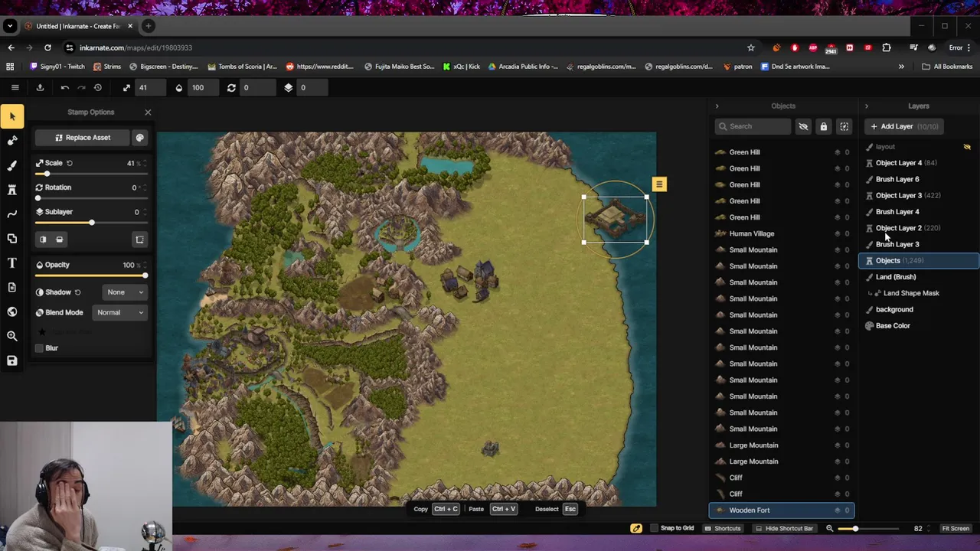Screen dimensions: 980x551
Task: Select the Land Shape Mask sublayer
Action: [x=919, y=293]
